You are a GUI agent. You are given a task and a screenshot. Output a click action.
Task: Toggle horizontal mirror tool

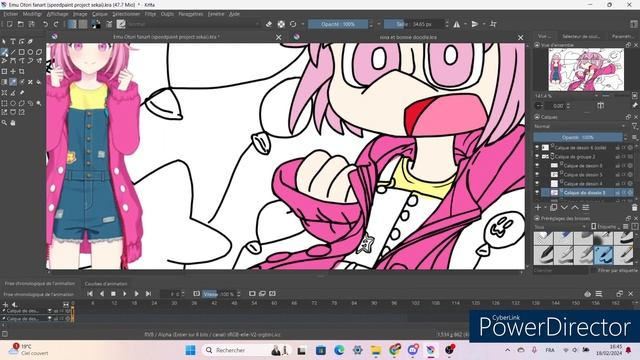(x=456, y=24)
